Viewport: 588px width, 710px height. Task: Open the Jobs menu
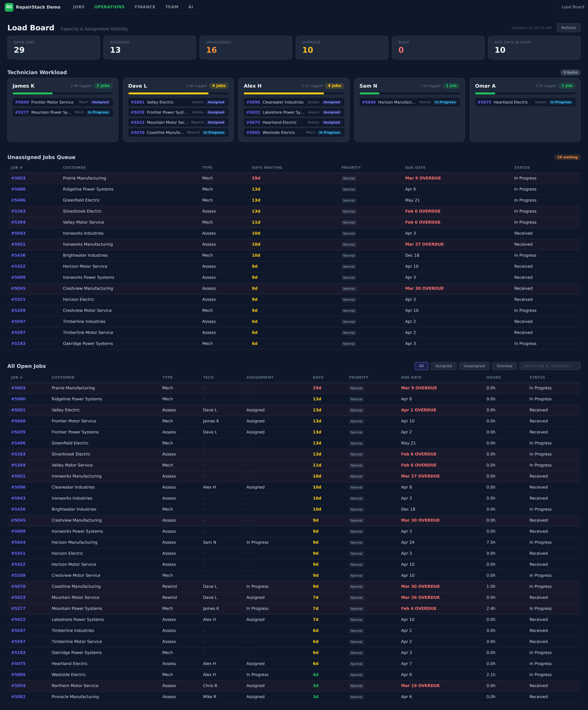point(78,7)
